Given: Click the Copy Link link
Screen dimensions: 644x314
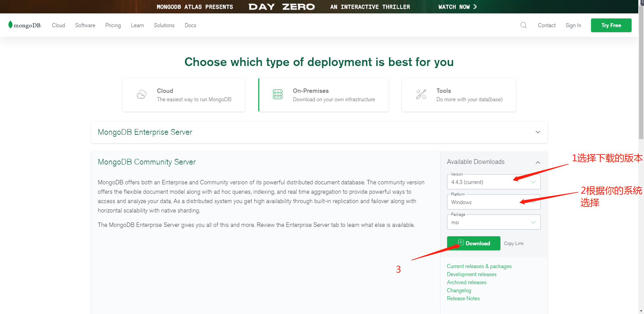Looking at the screenshot, I should coord(514,244).
